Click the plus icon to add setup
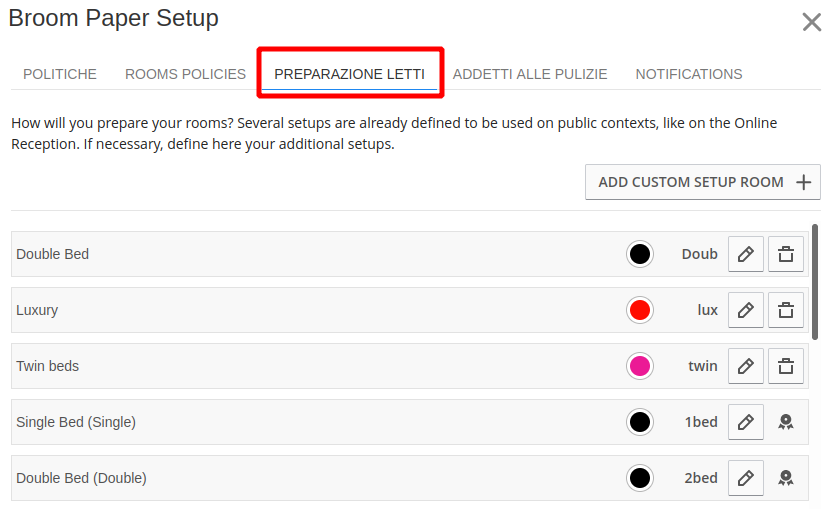827x509 pixels. 803,183
